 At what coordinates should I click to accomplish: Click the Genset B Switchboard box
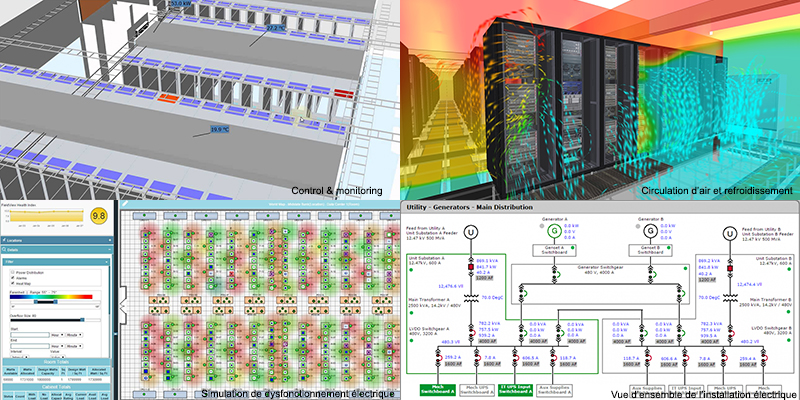pyautogui.click(x=651, y=250)
